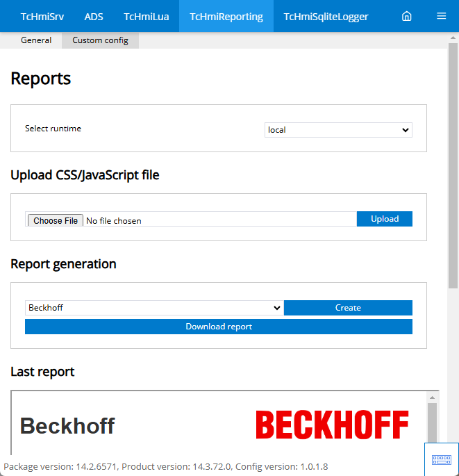The image size is (459, 476).
Task: Click the Beckhoff title in report preview
Action: pyautogui.click(x=67, y=426)
